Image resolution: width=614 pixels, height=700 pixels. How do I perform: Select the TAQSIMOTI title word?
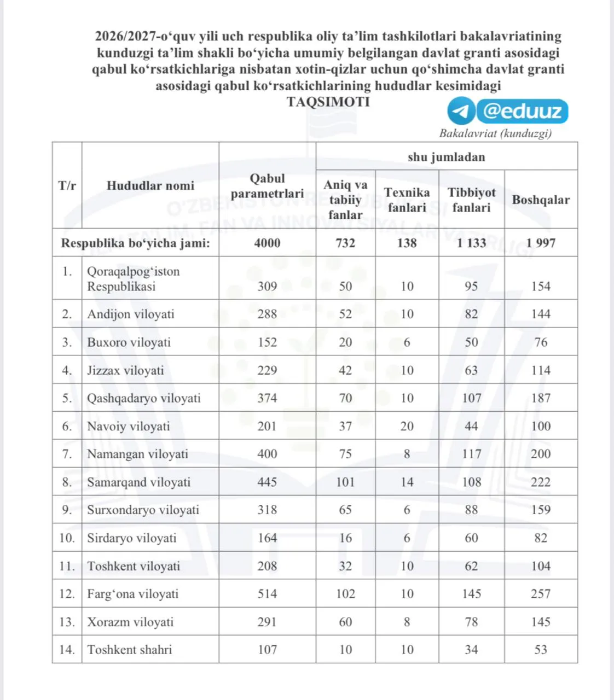pyautogui.click(x=328, y=102)
